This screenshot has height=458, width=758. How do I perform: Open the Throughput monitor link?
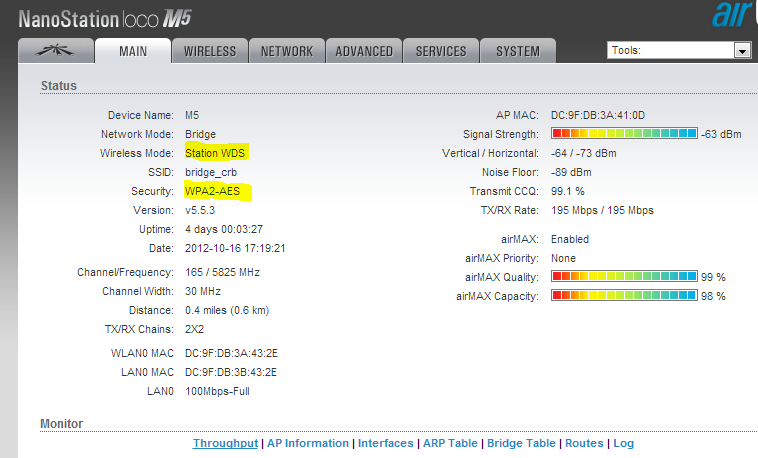225,443
